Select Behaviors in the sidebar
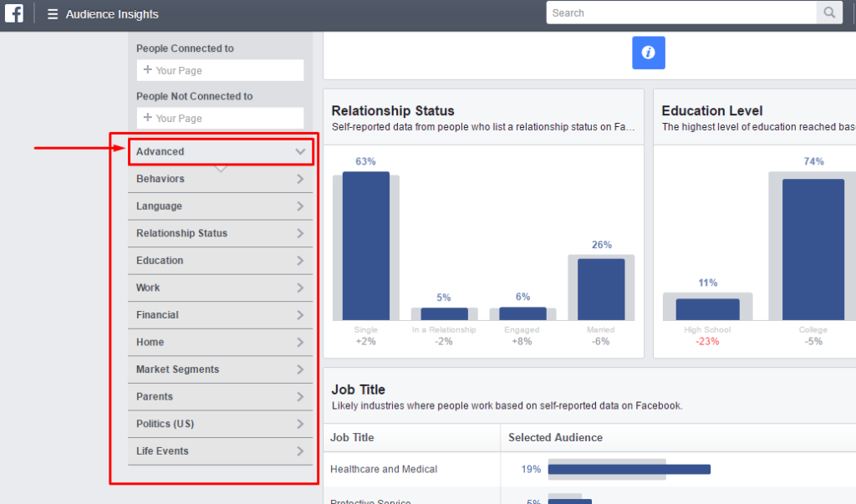Image resolution: width=856 pixels, height=504 pixels. (x=160, y=179)
